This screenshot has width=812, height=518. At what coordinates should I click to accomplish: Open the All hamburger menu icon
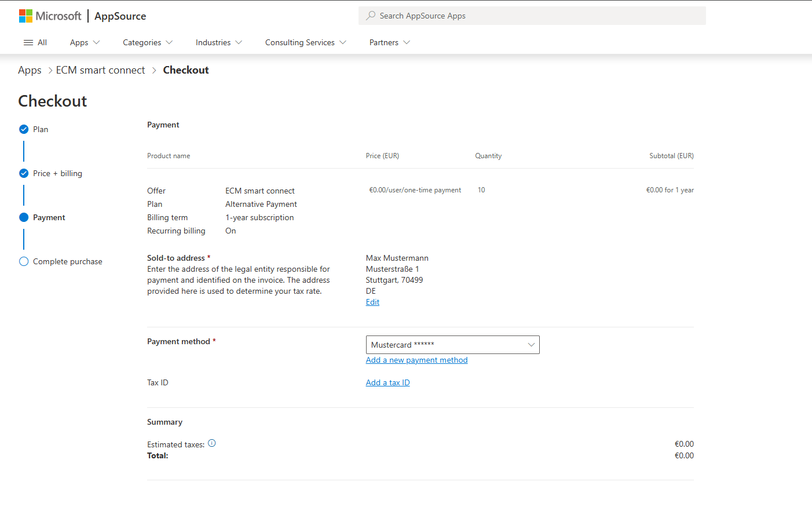pyautogui.click(x=28, y=42)
